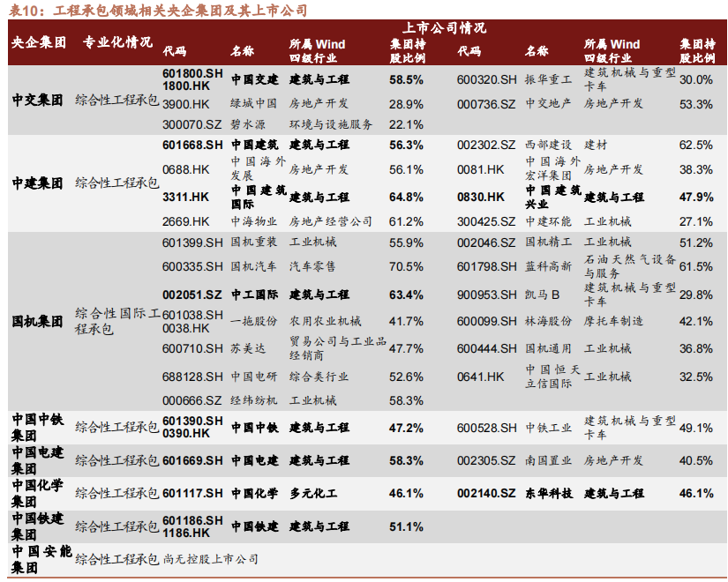Viewport: 728px width, 582px height.
Task: Click the 尚无控股上市公司 note
Action: tap(210, 559)
